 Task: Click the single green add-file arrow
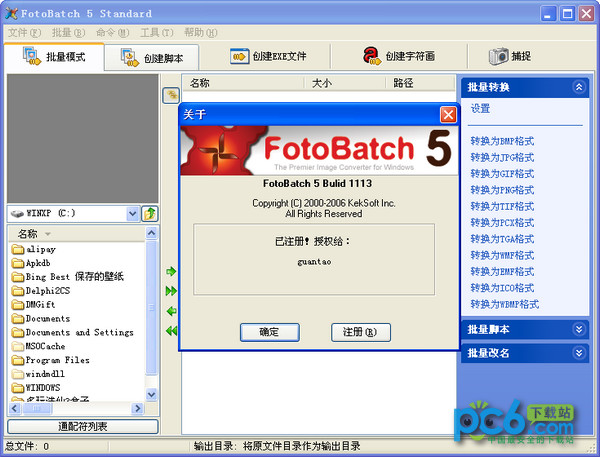(x=171, y=271)
